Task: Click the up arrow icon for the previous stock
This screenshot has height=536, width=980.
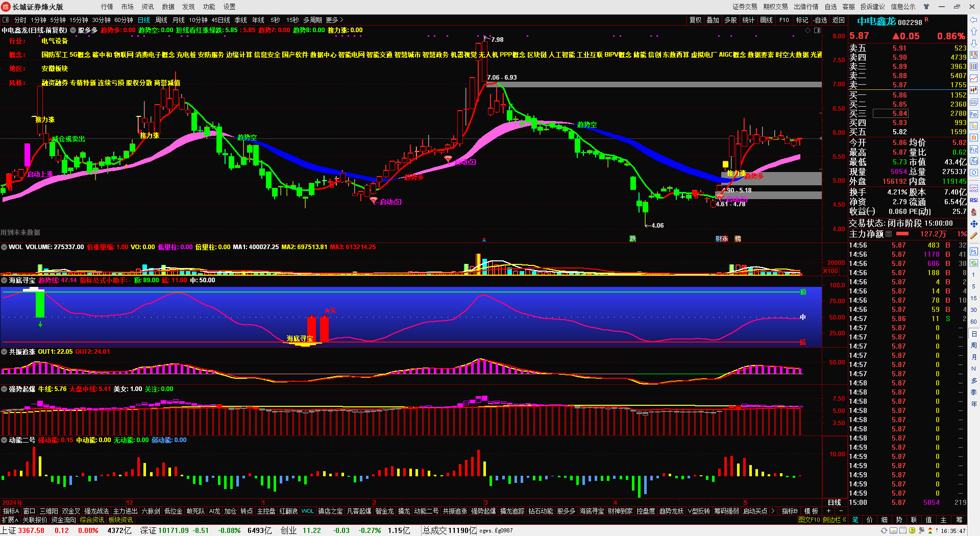Action: pos(974,32)
